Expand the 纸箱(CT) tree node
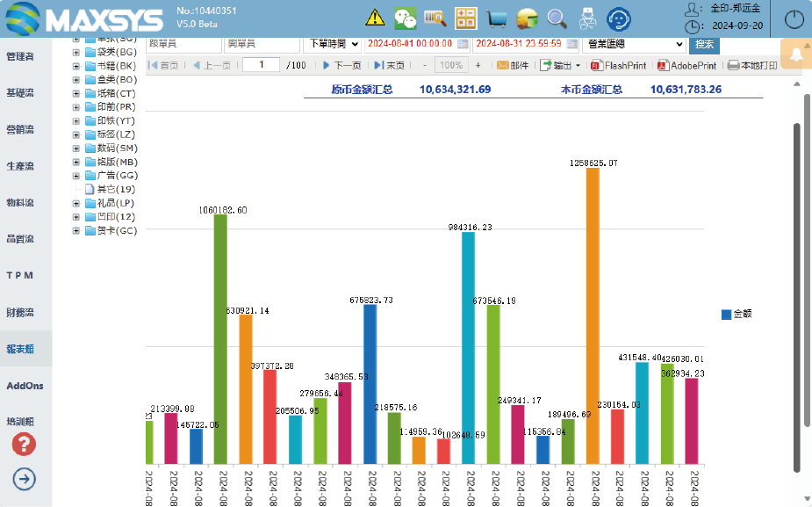The image size is (812, 507). click(x=75, y=94)
